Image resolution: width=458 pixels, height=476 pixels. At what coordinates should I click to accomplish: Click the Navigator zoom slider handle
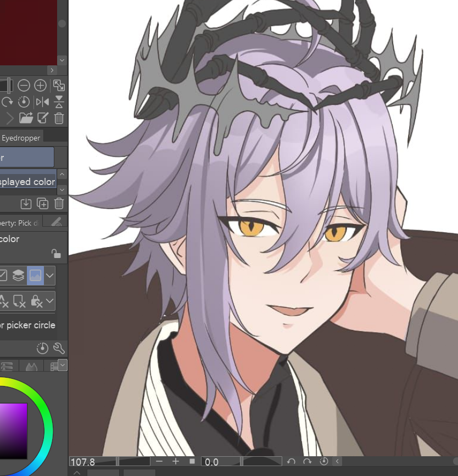pos(9,85)
